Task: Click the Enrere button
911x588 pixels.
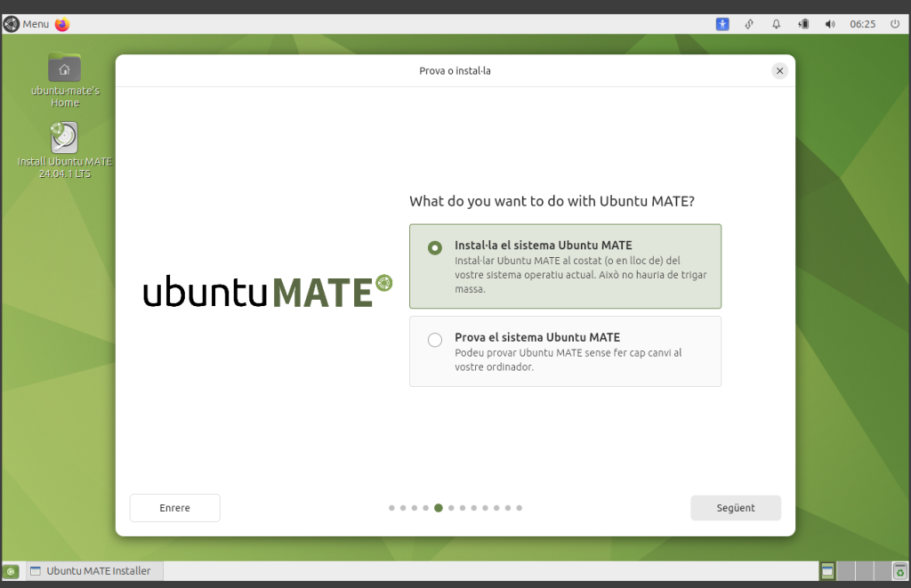Action: [174, 508]
